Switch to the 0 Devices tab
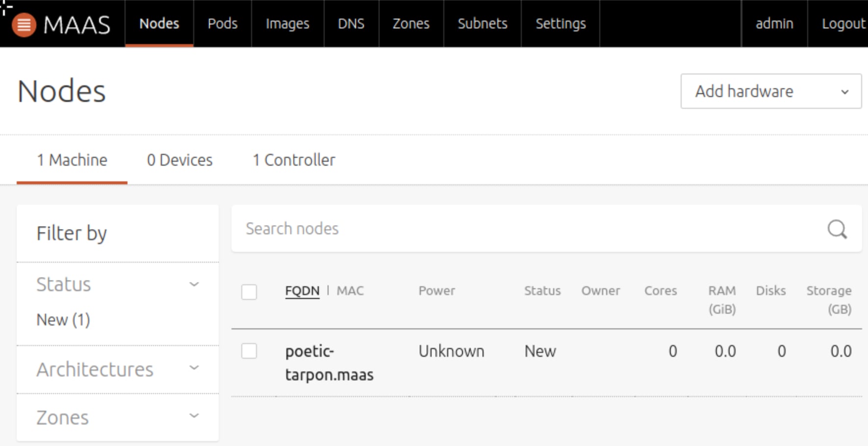 tap(179, 160)
